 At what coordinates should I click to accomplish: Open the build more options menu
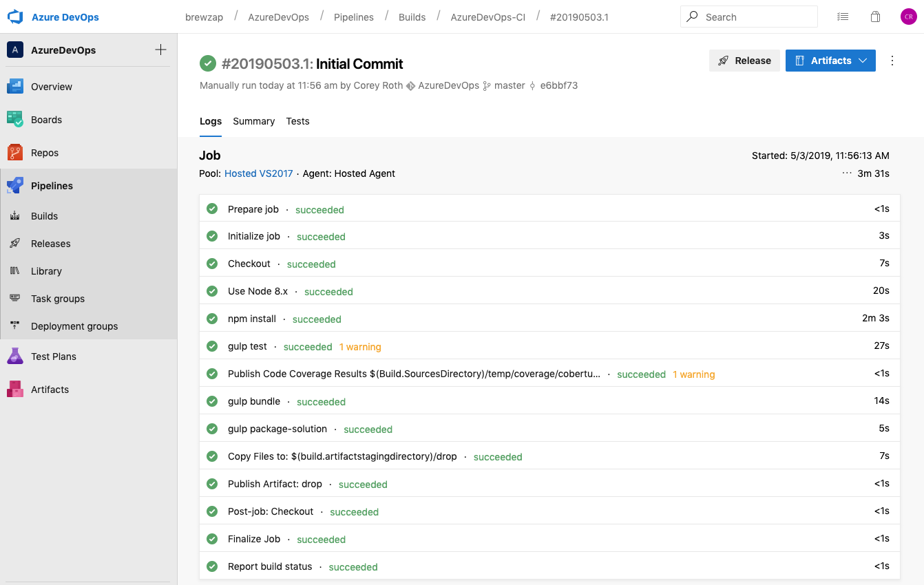tap(892, 61)
